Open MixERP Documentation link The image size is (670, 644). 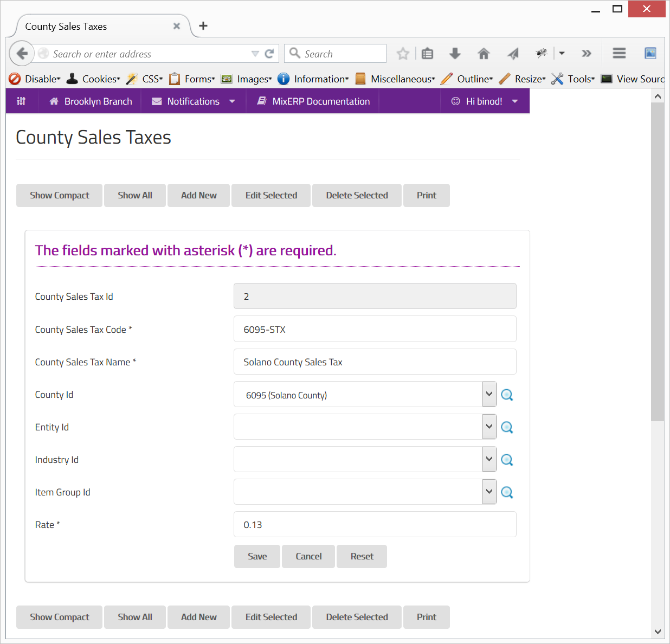click(x=313, y=101)
